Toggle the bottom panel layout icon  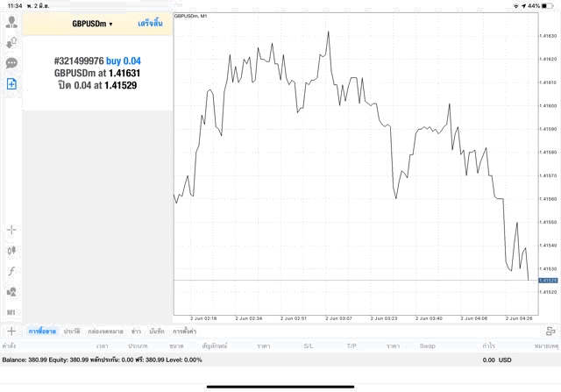pos(550,331)
